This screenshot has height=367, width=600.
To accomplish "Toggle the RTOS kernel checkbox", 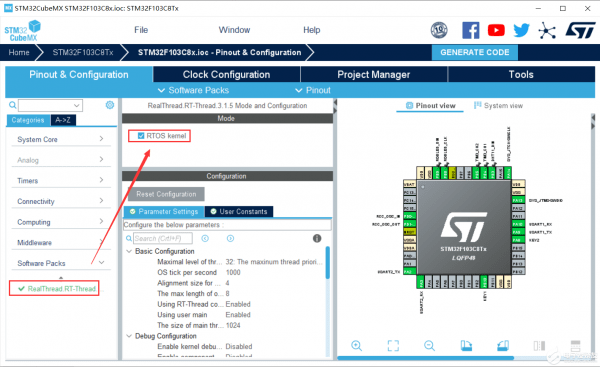I will pyautogui.click(x=141, y=136).
